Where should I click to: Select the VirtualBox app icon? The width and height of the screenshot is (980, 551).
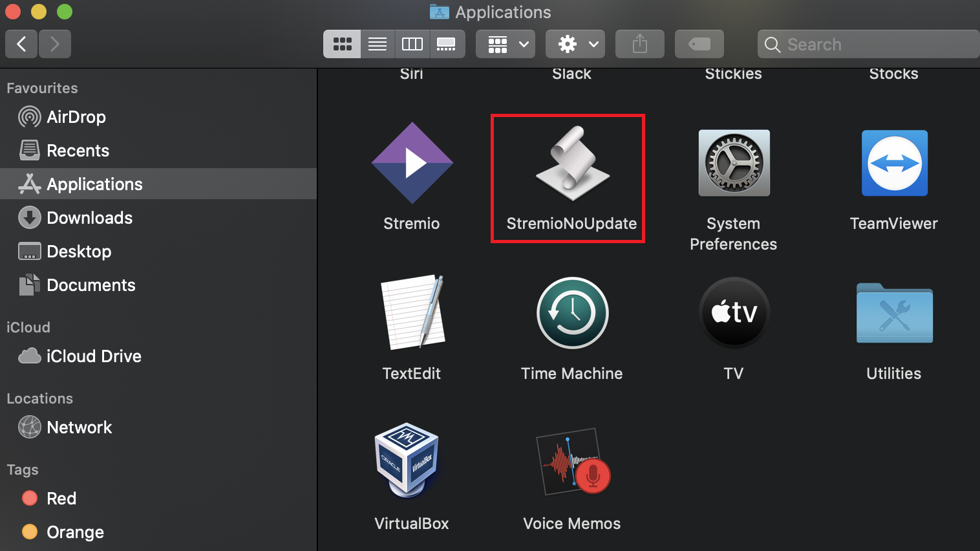click(x=407, y=460)
